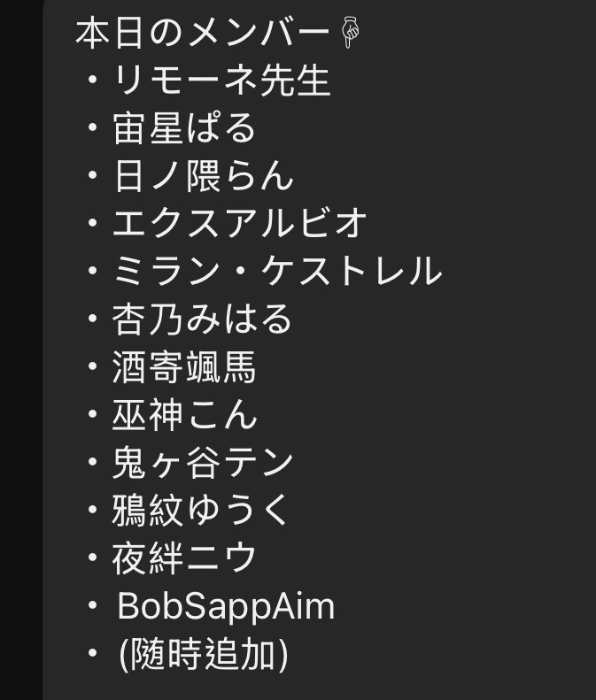Select the 酒寄颯馬 list entry
The height and width of the screenshot is (700, 596).
click(184, 366)
